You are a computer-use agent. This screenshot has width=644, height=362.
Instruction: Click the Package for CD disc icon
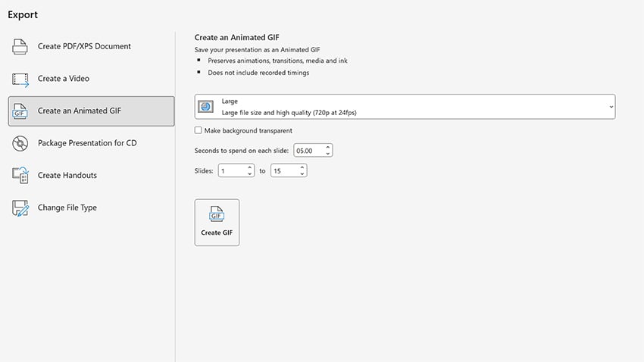coord(20,143)
